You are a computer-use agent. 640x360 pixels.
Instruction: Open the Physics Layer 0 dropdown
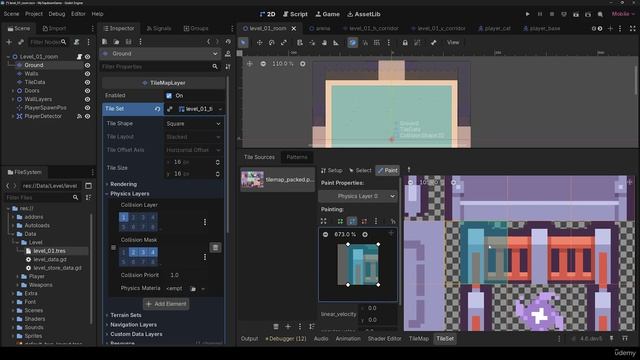[x=358, y=196]
